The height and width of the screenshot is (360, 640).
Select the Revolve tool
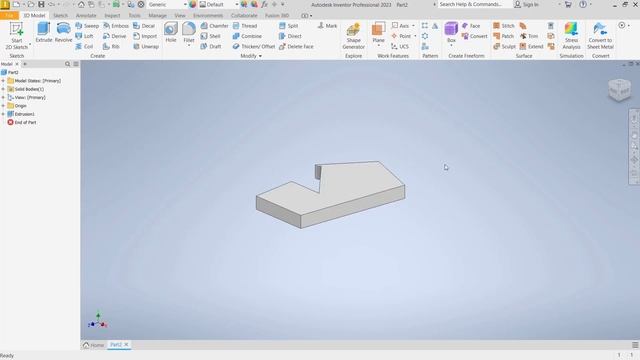pos(63,33)
